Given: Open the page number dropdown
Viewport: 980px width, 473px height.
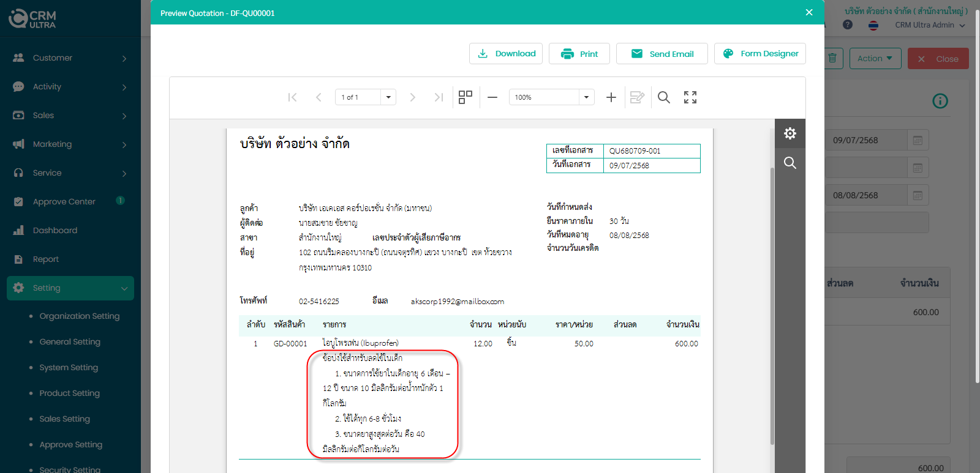Looking at the screenshot, I should (388, 97).
